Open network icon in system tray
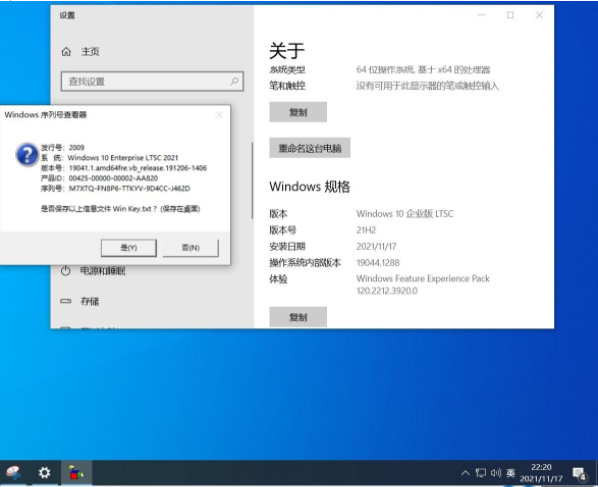The height and width of the screenshot is (487, 598). coord(481,473)
